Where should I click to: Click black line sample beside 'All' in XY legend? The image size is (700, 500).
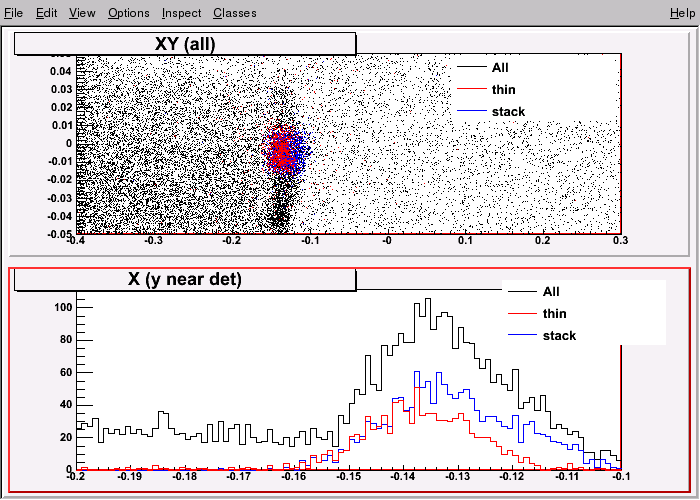(471, 67)
